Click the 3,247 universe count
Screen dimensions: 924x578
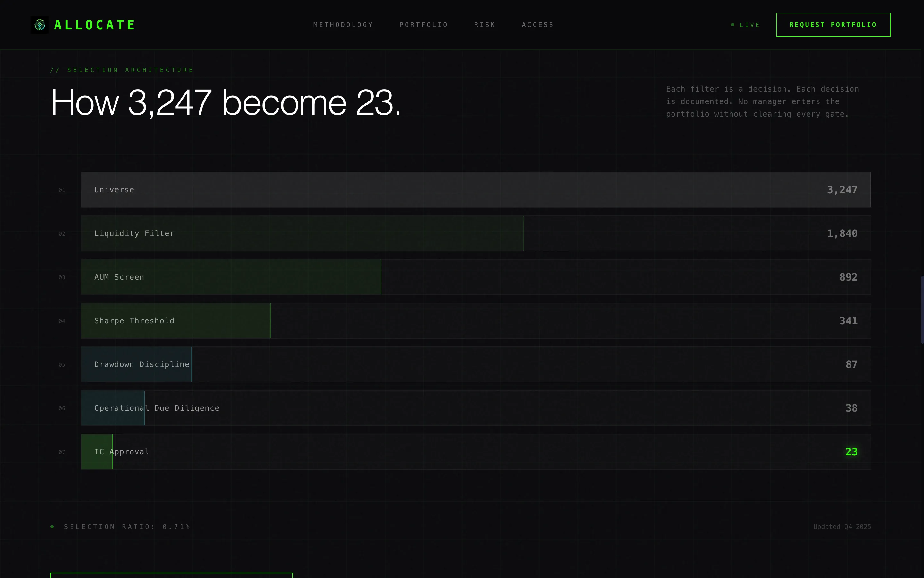coord(842,190)
